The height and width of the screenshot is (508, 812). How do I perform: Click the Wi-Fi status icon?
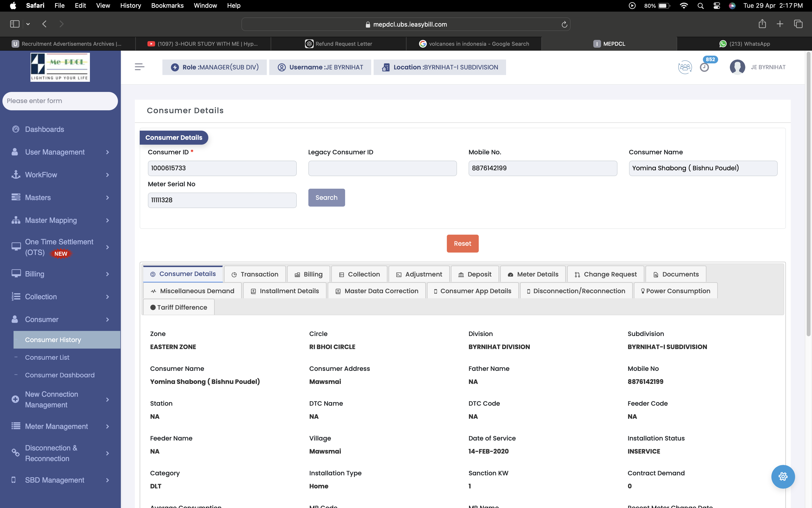(x=683, y=6)
